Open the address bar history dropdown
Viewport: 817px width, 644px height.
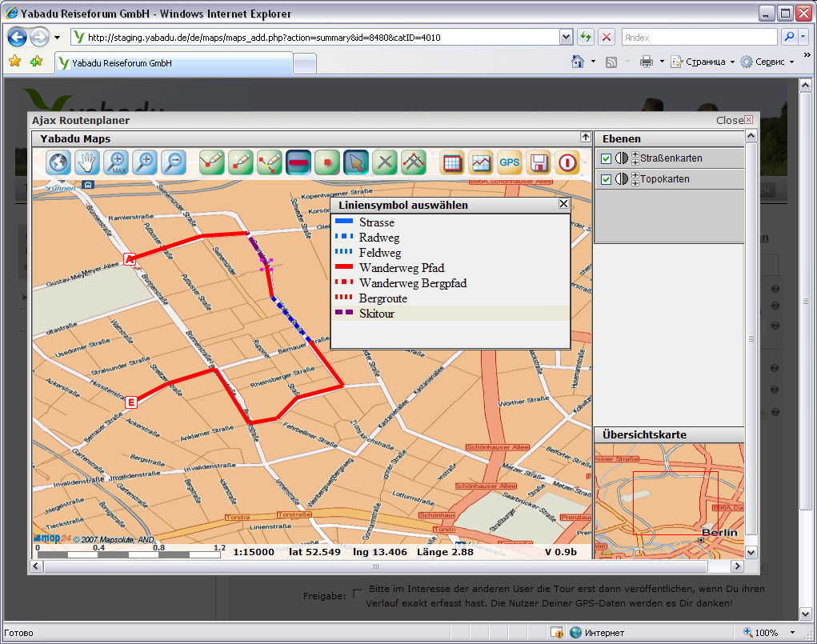[x=566, y=37]
